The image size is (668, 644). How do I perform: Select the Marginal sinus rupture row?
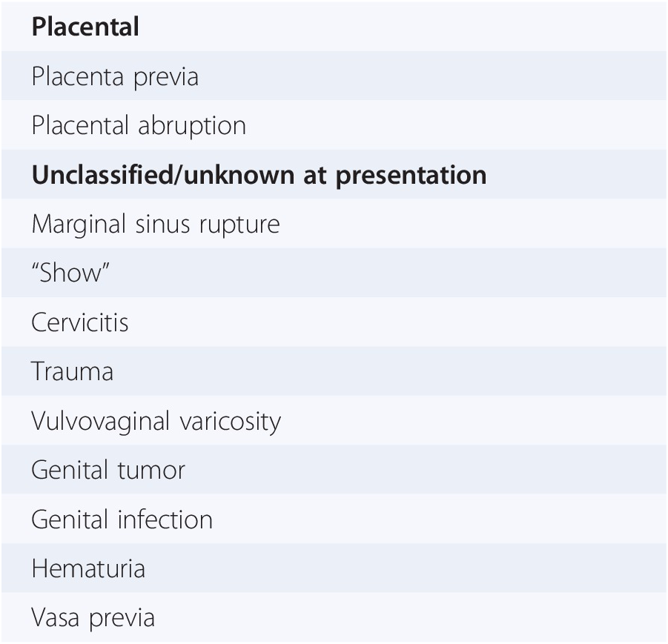[334, 224]
